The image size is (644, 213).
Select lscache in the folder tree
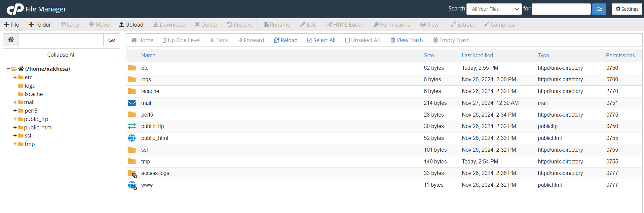[x=34, y=94]
